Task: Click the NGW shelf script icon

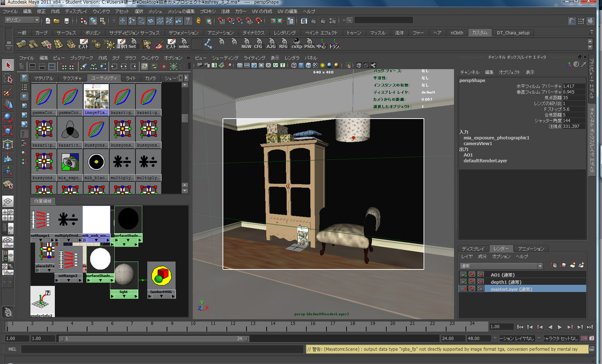Action: 246,44
